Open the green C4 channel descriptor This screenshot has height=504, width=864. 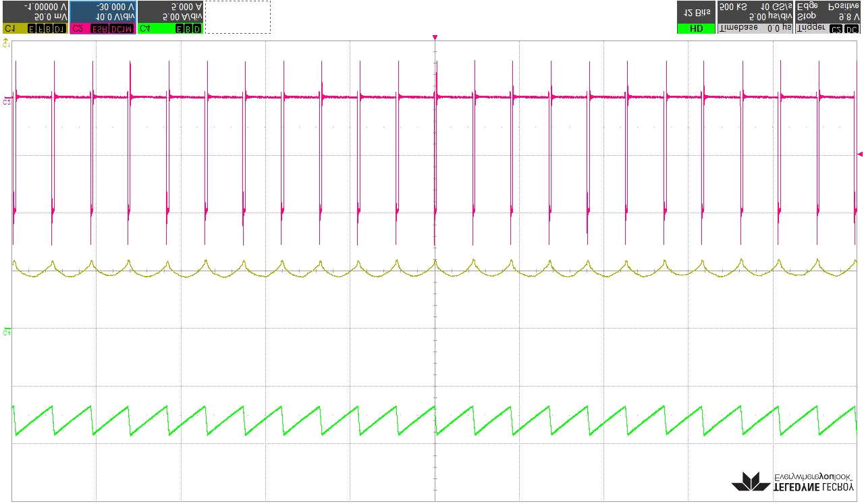click(x=170, y=17)
